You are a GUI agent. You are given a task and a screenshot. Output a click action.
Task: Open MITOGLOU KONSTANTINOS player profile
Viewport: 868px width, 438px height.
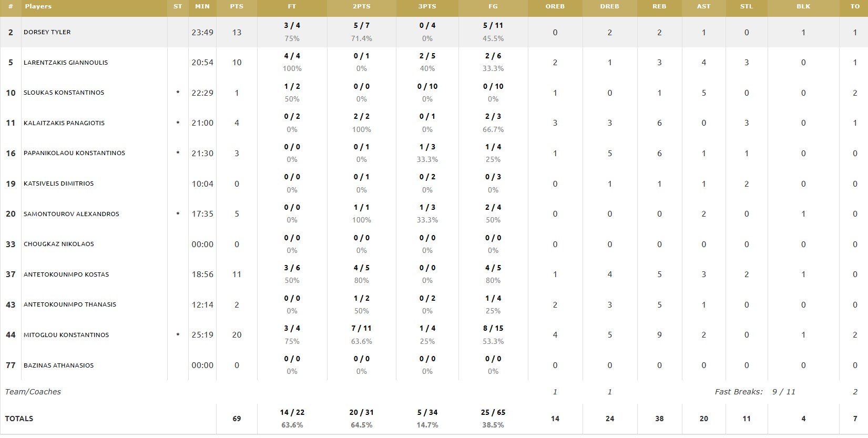point(66,335)
